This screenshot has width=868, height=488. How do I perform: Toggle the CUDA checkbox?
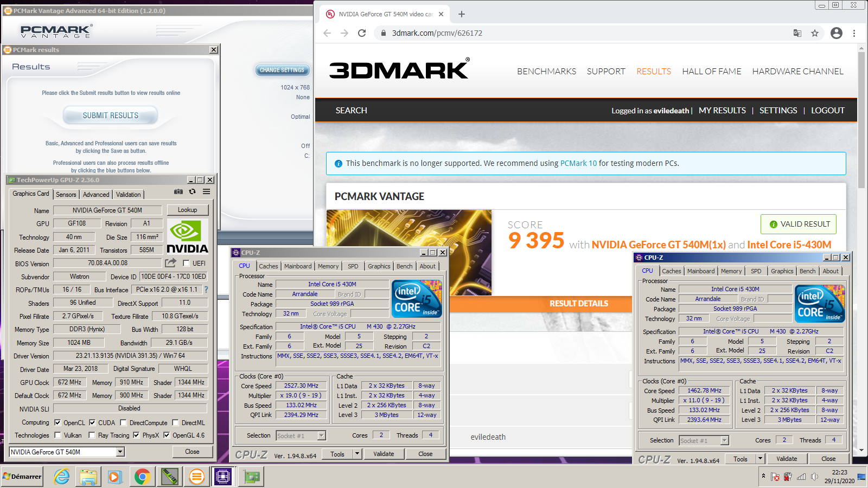click(x=92, y=422)
